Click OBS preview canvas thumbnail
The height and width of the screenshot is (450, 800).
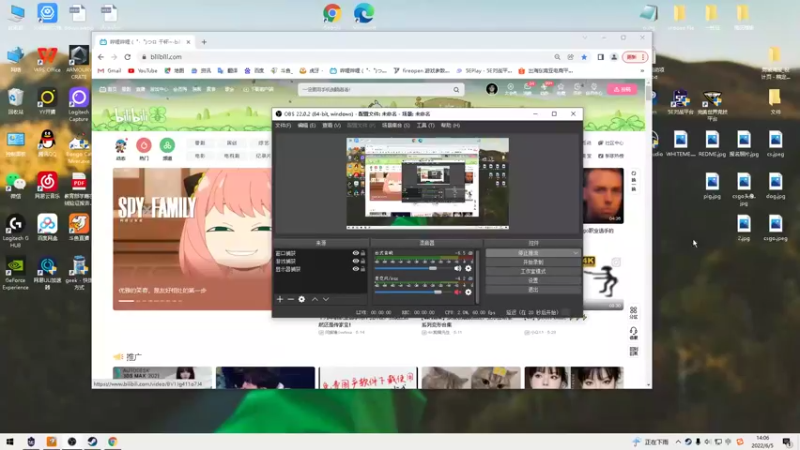(x=428, y=183)
